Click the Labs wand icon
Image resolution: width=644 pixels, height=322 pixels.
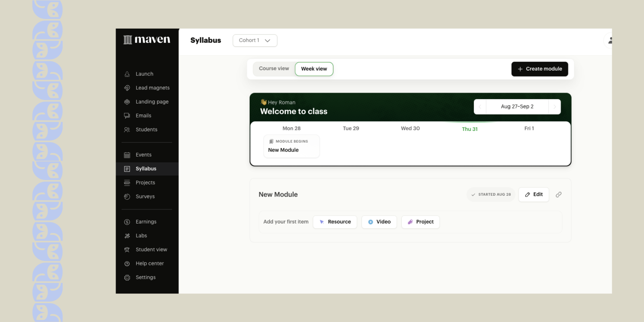click(x=127, y=236)
